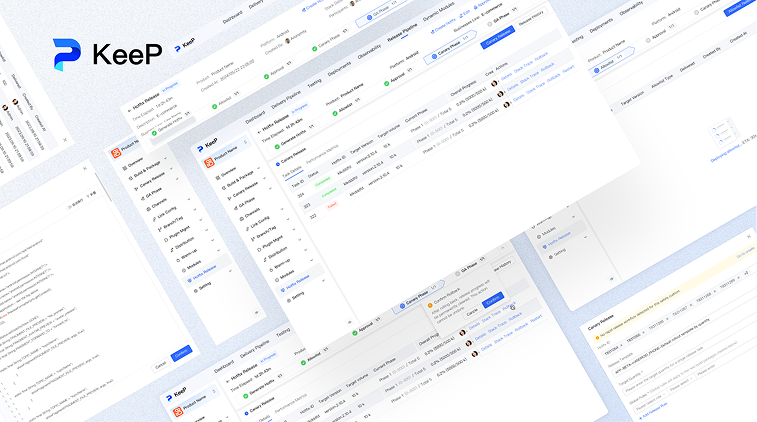Click Edit link in front window header
This screenshot has height=422, width=757.
[463, 14]
